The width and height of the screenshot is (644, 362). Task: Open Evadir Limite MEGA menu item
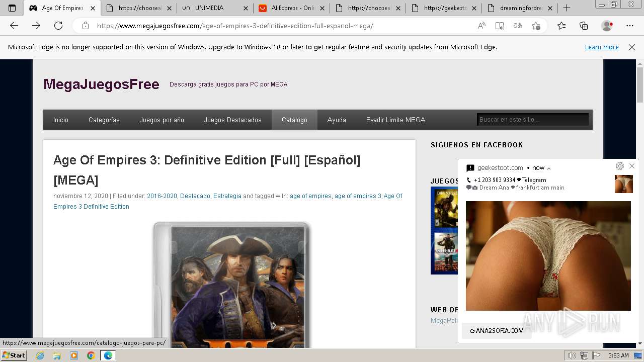tap(395, 120)
